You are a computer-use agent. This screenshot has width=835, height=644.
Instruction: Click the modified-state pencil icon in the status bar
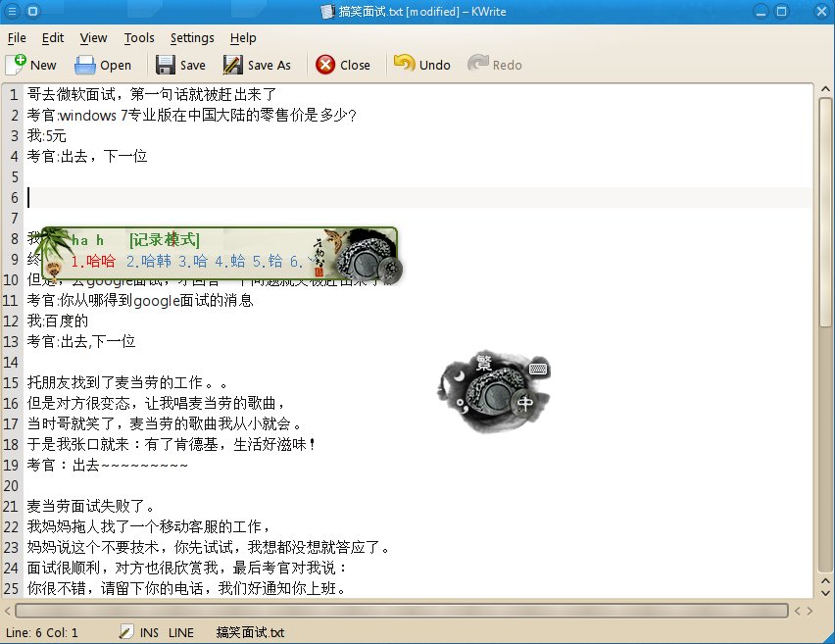[126, 632]
